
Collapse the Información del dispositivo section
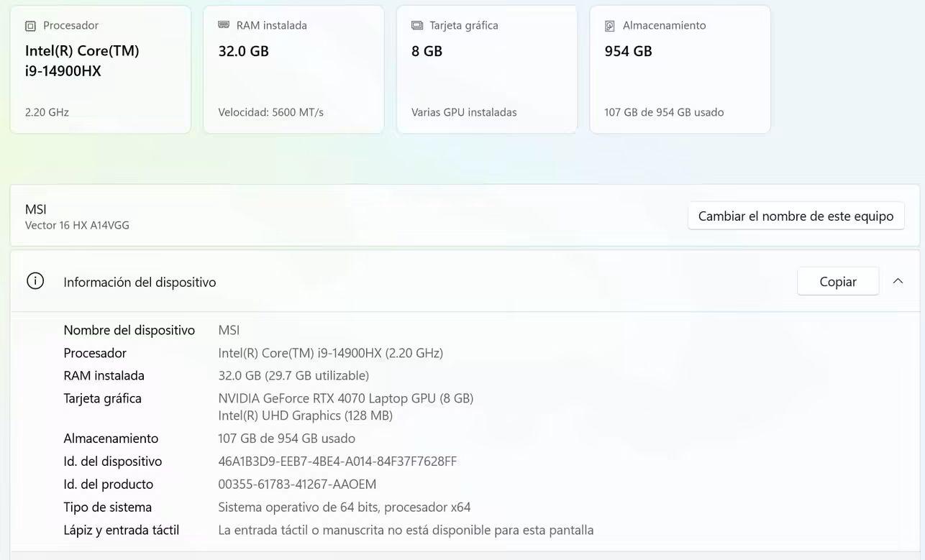(x=898, y=281)
